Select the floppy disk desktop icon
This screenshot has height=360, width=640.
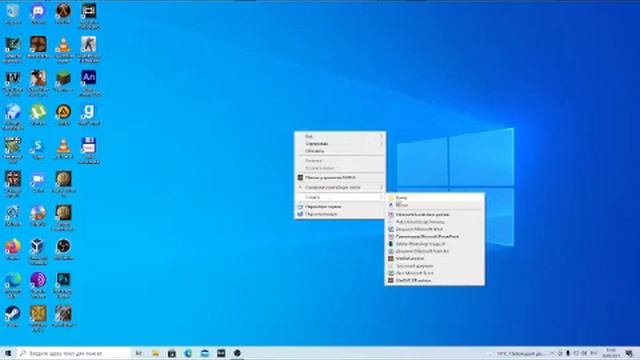pyautogui.click(x=89, y=150)
